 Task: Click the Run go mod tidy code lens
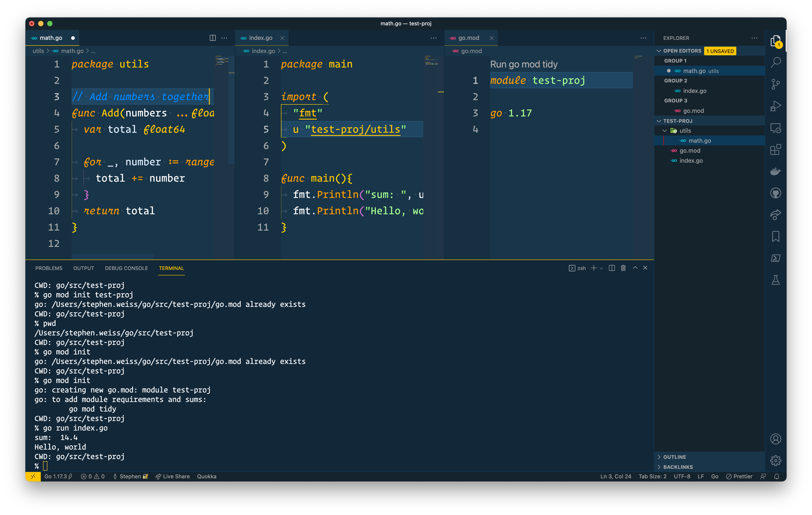coord(524,64)
